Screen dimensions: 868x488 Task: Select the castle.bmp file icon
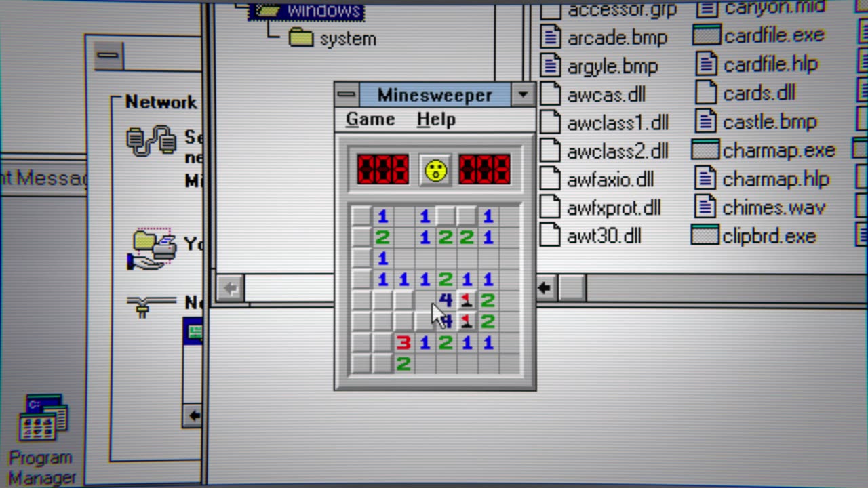707,122
